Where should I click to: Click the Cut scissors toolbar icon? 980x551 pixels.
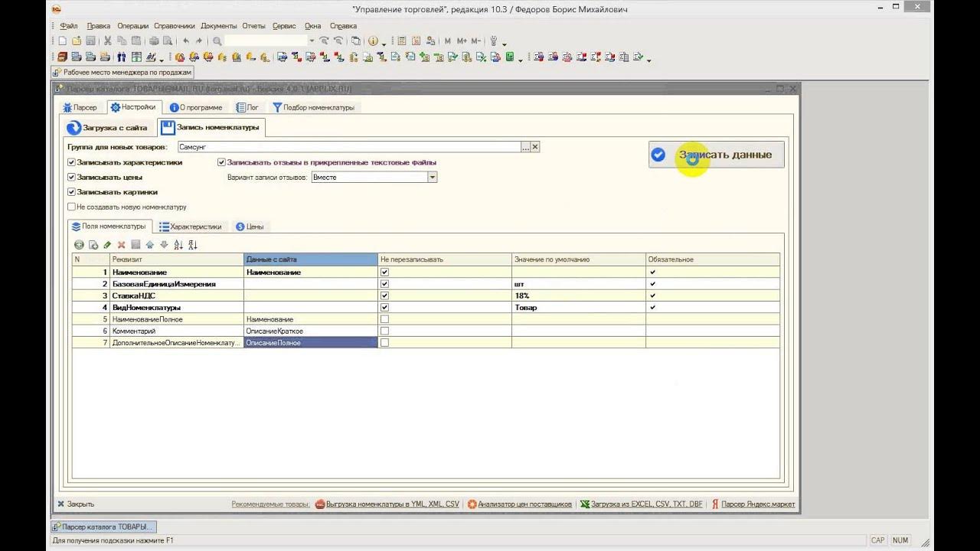pyautogui.click(x=108, y=41)
